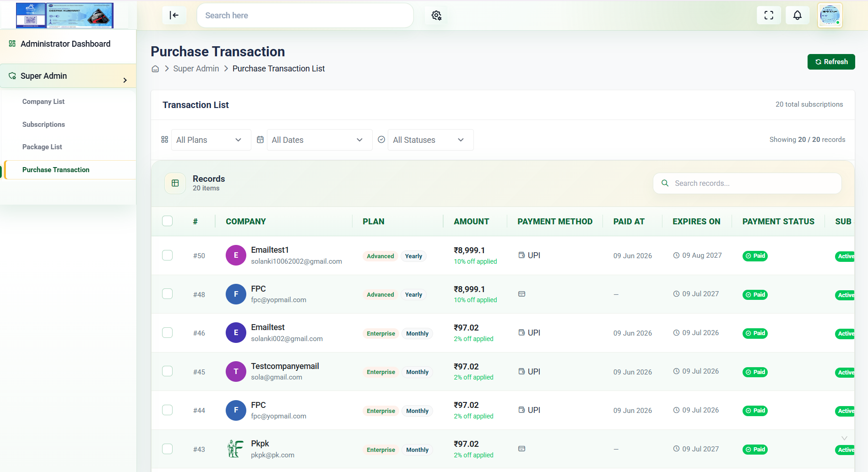The width and height of the screenshot is (868, 472).
Task: Click Emailtest avatar in row #46
Action: (x=236, y=333)
